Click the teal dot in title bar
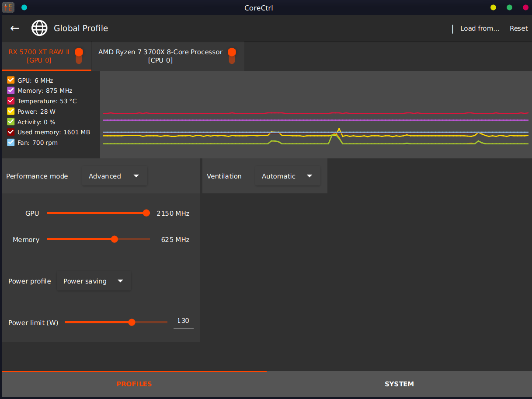532x399 pixels. pyautogui.click(x=24, y=7)
